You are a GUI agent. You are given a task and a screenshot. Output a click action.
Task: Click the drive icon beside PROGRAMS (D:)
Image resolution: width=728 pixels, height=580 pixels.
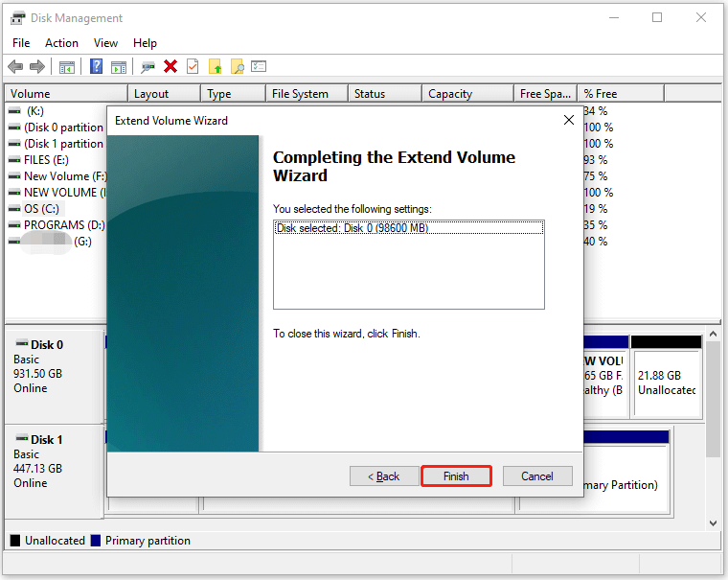(15, 225)
